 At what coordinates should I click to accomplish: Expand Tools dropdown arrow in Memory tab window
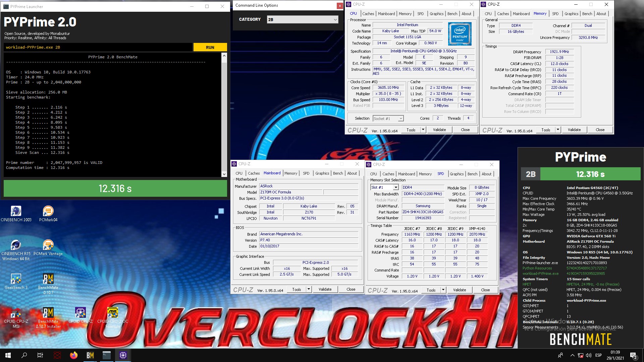(x=558, y=130)
